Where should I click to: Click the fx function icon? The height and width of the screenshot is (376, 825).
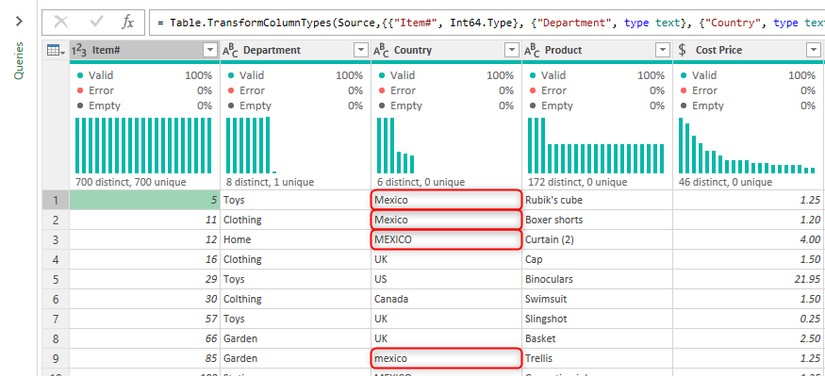[128, 22]
